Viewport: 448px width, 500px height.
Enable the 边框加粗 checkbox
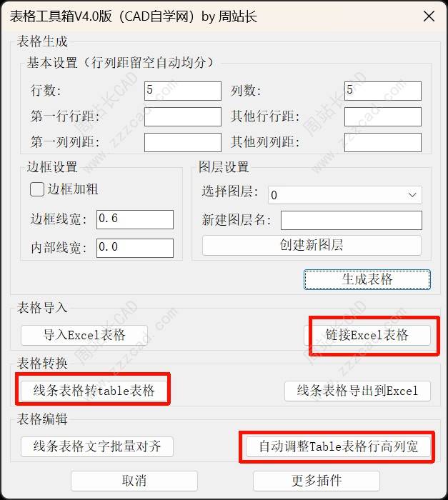(x=37, y=189)
